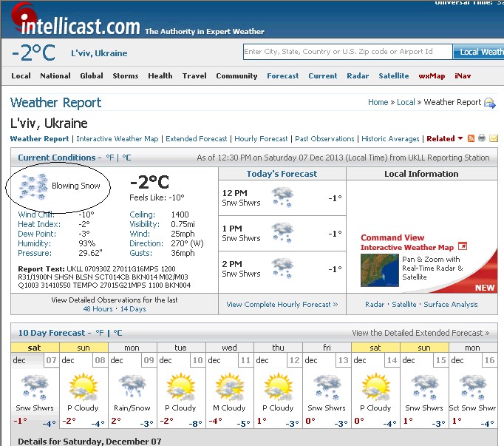
Task: Open the Radar menu in navigation bar
Action: (358, 75)
